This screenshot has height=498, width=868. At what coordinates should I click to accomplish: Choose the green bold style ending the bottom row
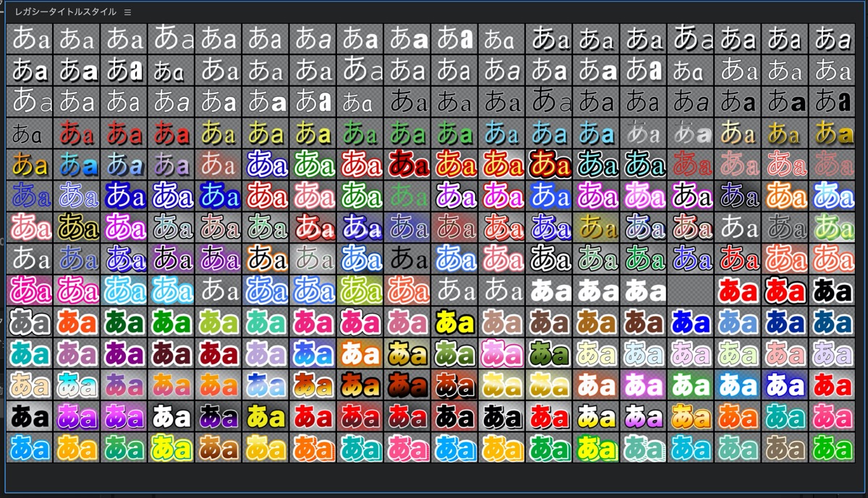coord(833,447)
